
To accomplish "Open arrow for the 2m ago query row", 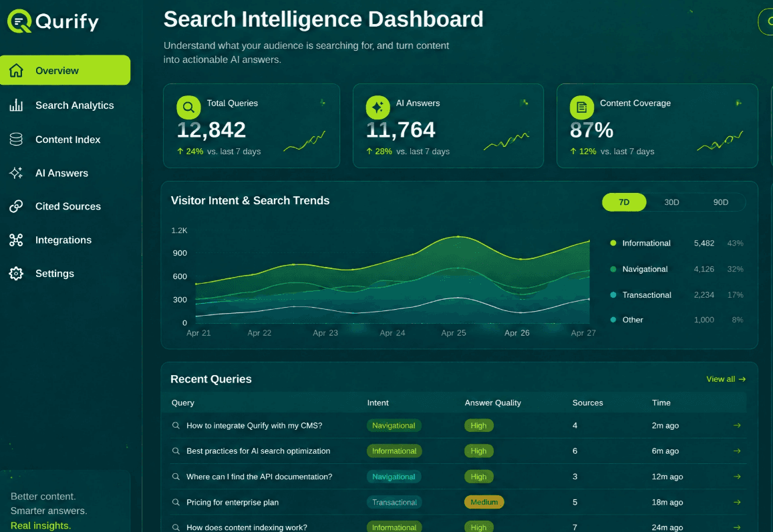I will tap(737, 425).
